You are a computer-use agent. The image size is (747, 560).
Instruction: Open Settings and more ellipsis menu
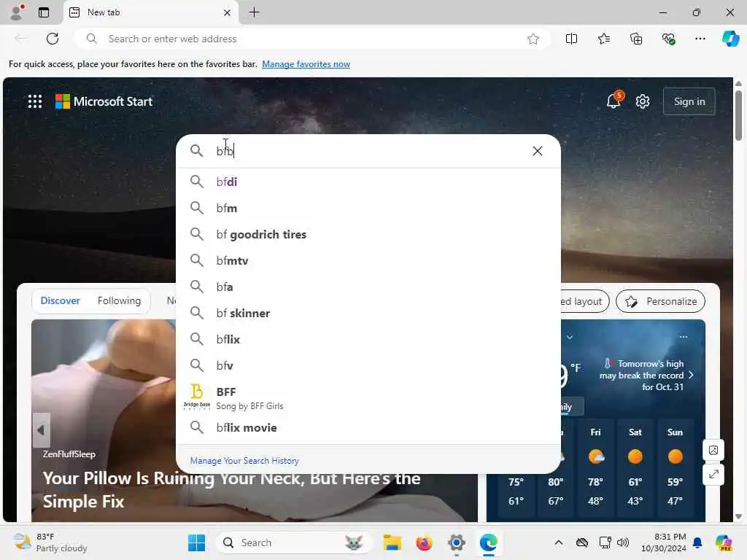click(x=700, y=39)
